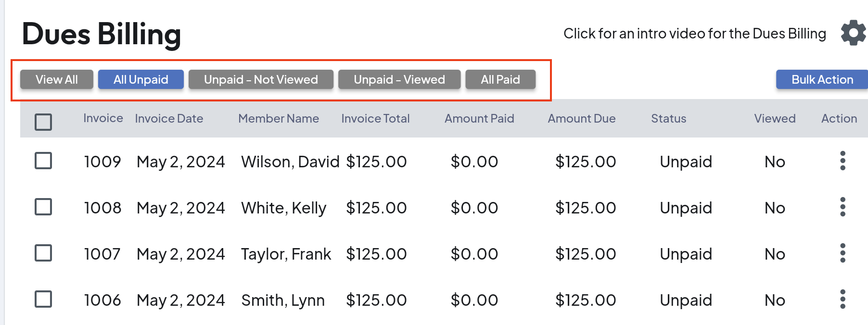Open action menu for invoice 1008
This screenshot has width=868, height=325.
(842, 207)
